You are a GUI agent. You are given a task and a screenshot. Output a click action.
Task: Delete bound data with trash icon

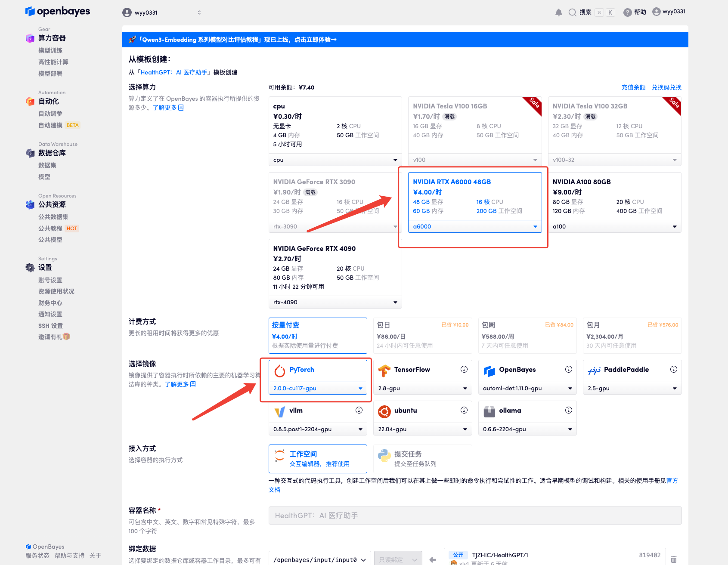[673, 559]
